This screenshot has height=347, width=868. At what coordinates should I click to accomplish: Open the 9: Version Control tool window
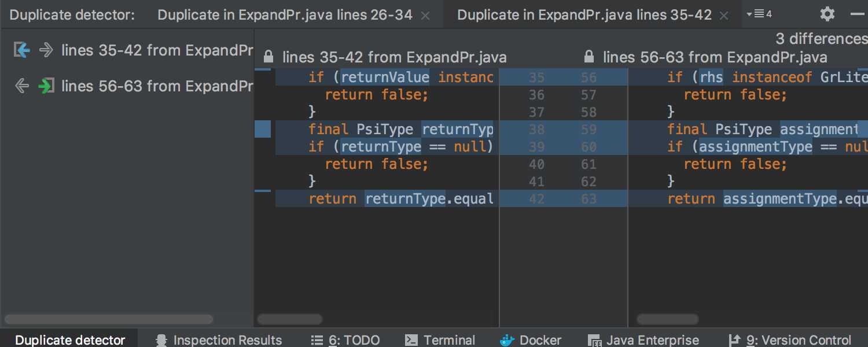790,340
